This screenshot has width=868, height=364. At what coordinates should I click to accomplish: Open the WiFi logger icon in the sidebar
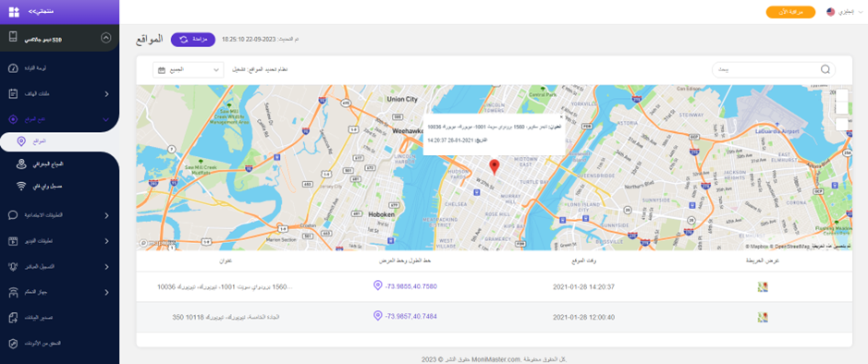[x=21, y=187]
